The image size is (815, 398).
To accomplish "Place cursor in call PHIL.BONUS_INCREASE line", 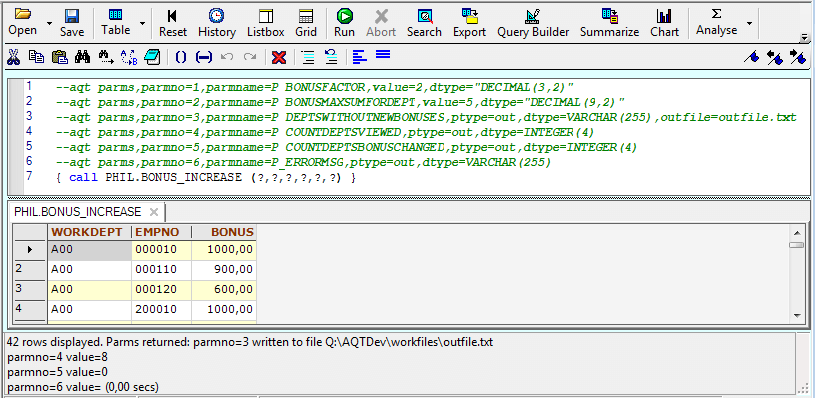I will click(x=206, y=178).
